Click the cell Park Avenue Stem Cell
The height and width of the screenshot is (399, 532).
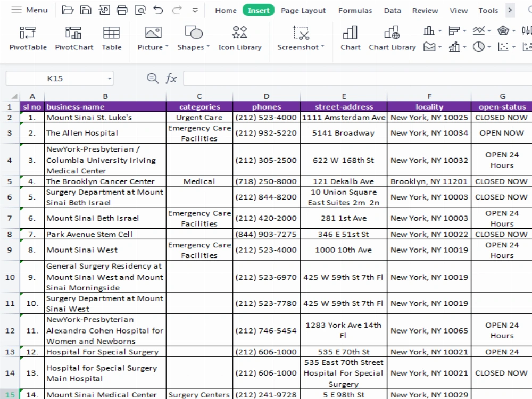click(105, 234)
